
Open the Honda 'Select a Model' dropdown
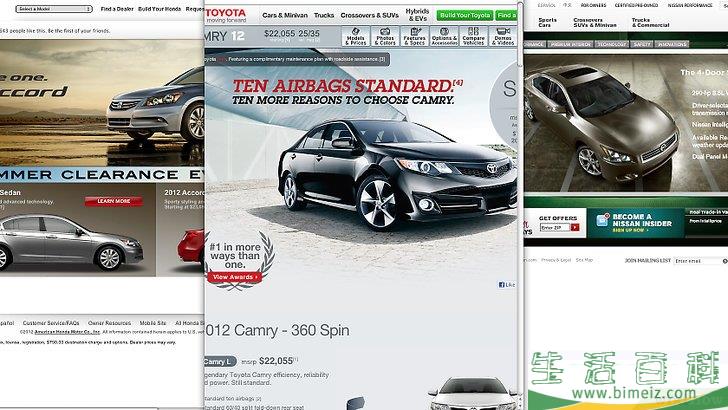pos(54,9)
